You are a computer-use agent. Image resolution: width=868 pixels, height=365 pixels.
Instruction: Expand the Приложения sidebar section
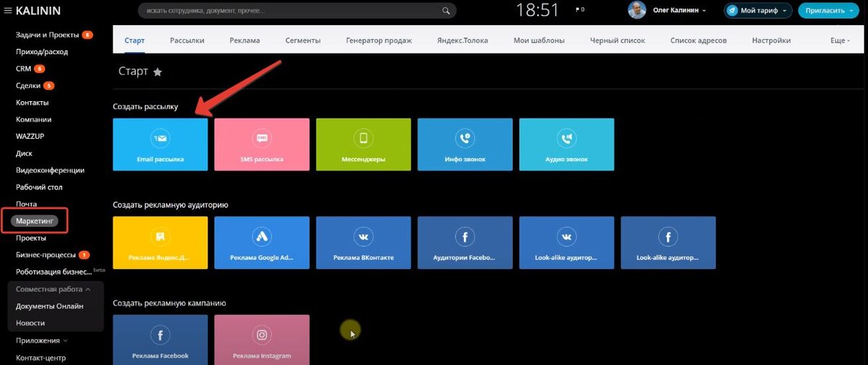[42, 340]
